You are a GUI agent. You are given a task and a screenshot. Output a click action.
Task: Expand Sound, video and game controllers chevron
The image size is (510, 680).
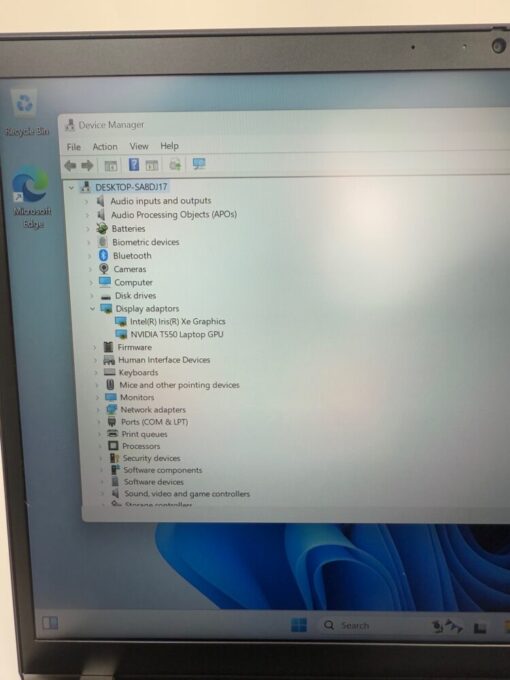[x=102, y=494]
